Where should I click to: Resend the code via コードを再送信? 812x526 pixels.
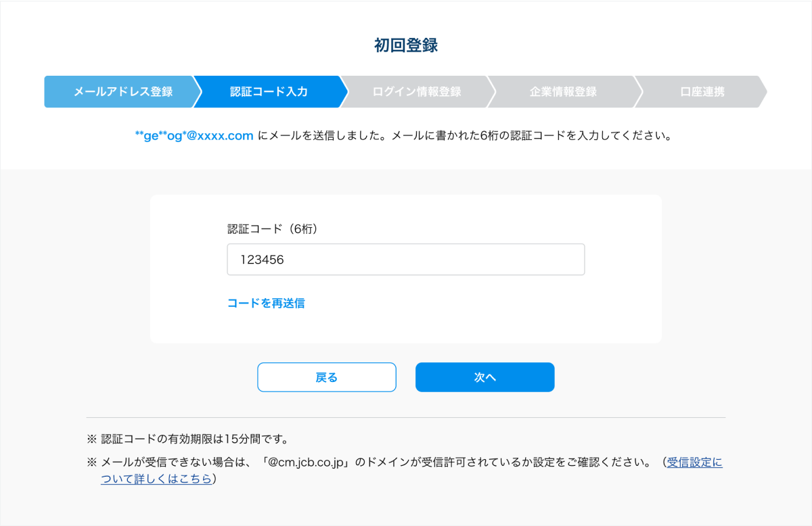[x=266, y=304]
